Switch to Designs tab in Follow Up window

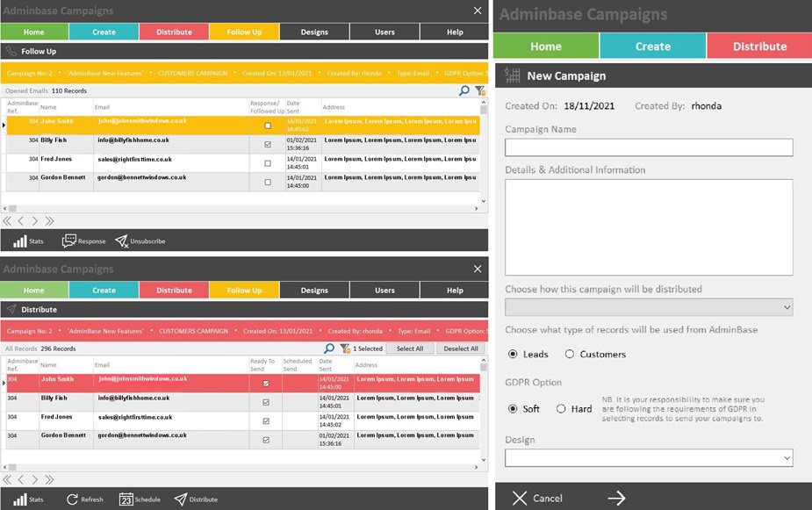click(x=314, y=32)
